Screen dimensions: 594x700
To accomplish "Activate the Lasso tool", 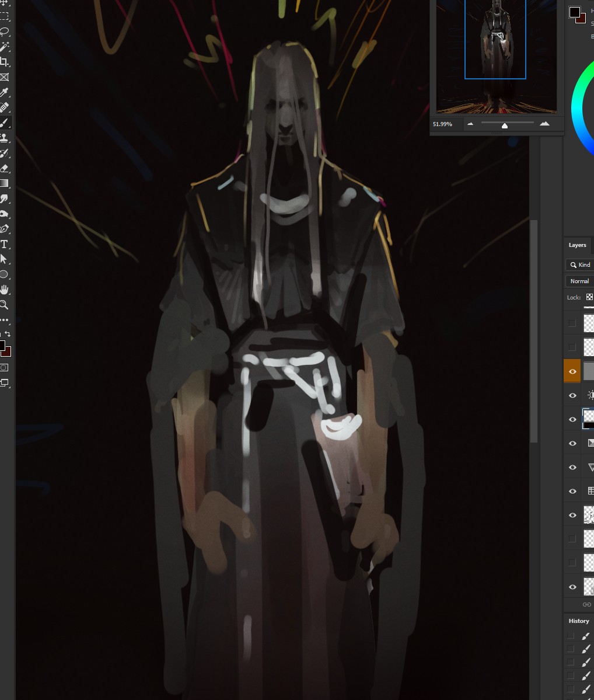I will click(5, 32).
